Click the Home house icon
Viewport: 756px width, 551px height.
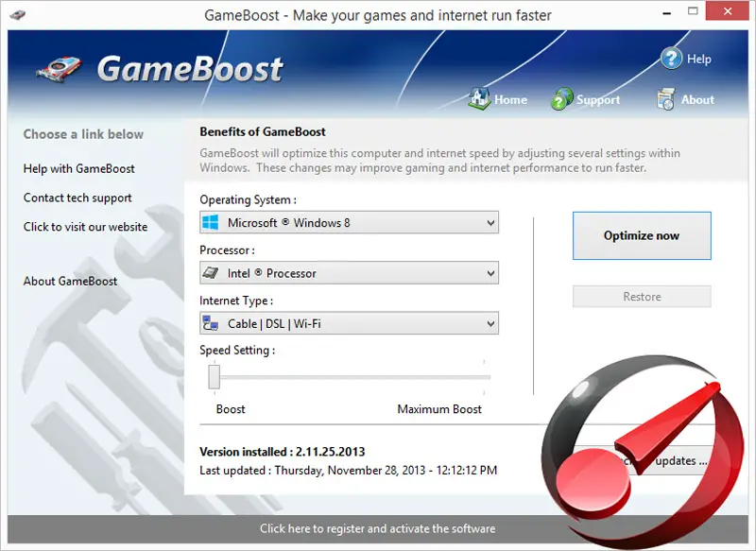(x=479, y=98)
